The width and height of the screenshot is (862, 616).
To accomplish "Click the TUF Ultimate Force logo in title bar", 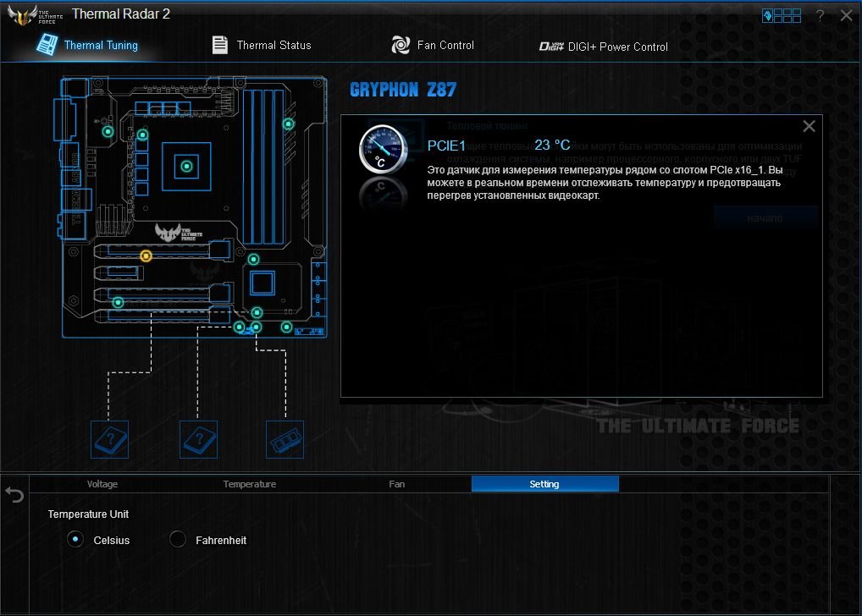I will click(x=36, y=15).
